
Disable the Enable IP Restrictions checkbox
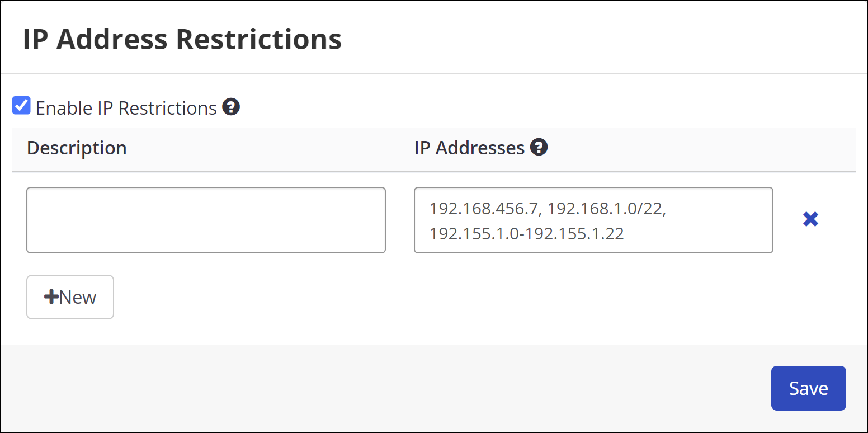[x=21, y=105]
